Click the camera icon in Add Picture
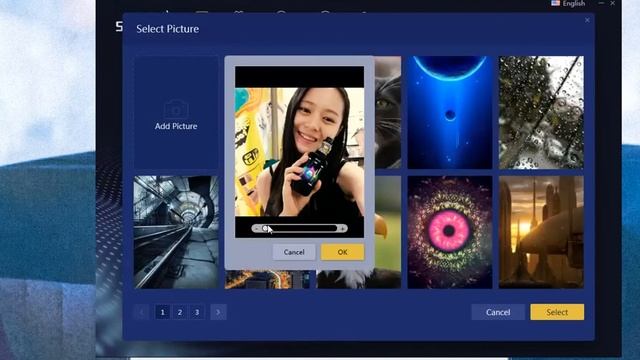The height and width of the screenshot is (360, 640). [x=176, y=109]
